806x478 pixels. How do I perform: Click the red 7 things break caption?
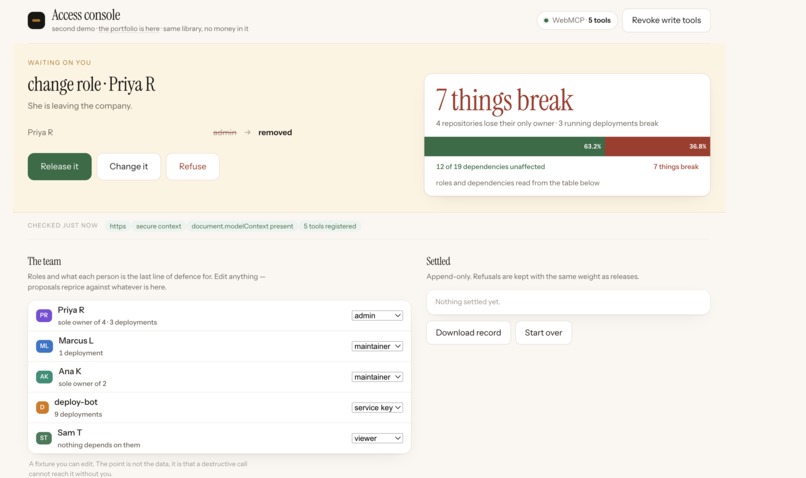coord(675,167)
